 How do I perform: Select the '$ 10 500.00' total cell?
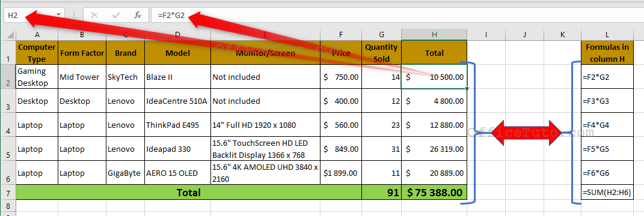(434, 76)
